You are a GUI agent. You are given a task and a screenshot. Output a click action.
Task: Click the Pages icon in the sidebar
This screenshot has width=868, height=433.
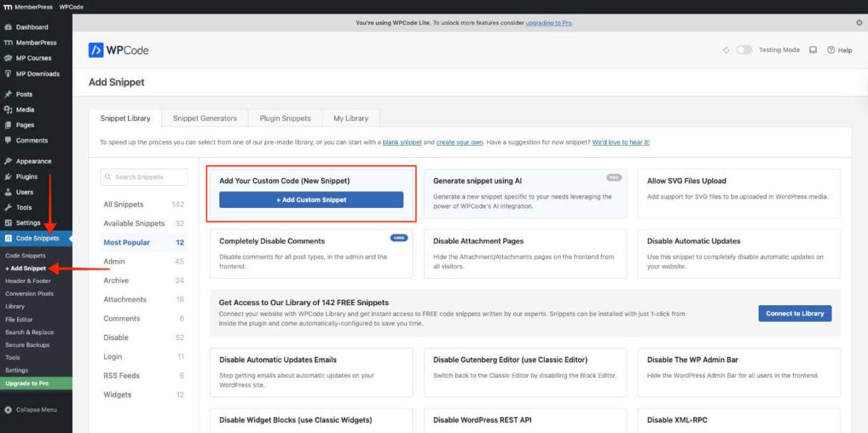[x=9, y=125]
